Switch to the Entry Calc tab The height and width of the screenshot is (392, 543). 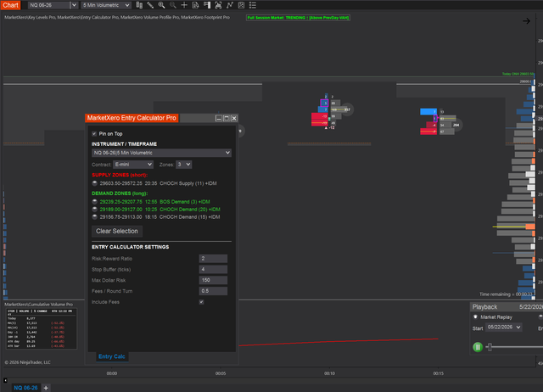(111, 356)
